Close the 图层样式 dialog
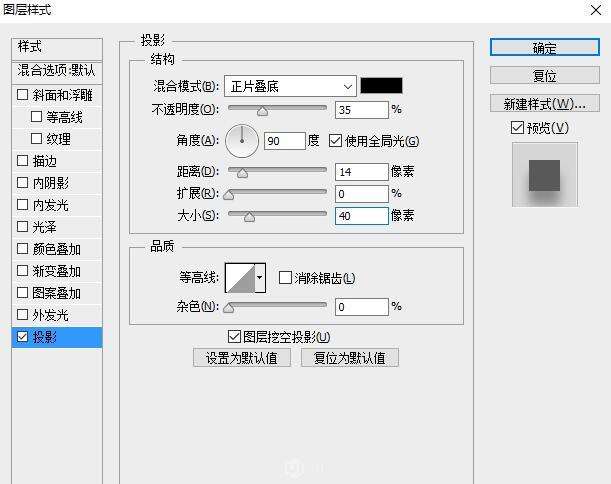 [x=596, y=10]
